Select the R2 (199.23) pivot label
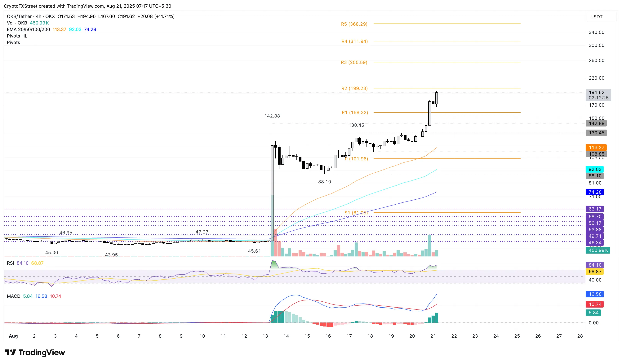This screenshot has width=622, height=364. [354, 88]
